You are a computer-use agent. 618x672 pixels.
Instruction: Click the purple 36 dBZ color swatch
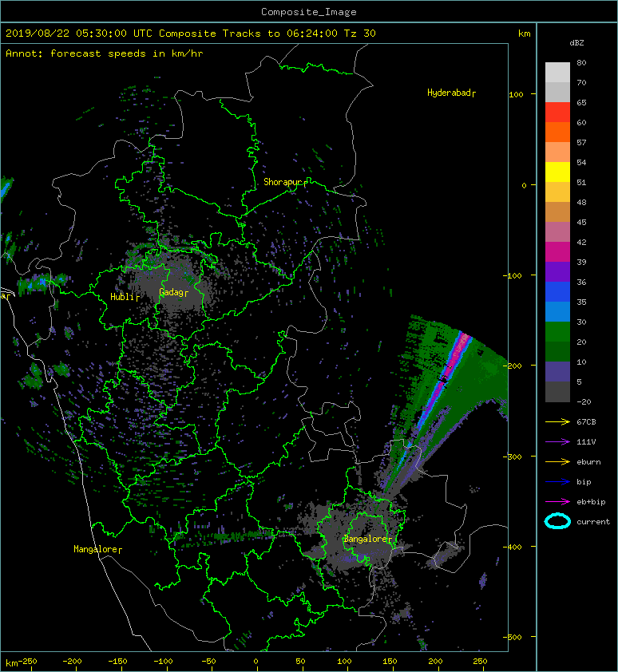tap(557, 271)
